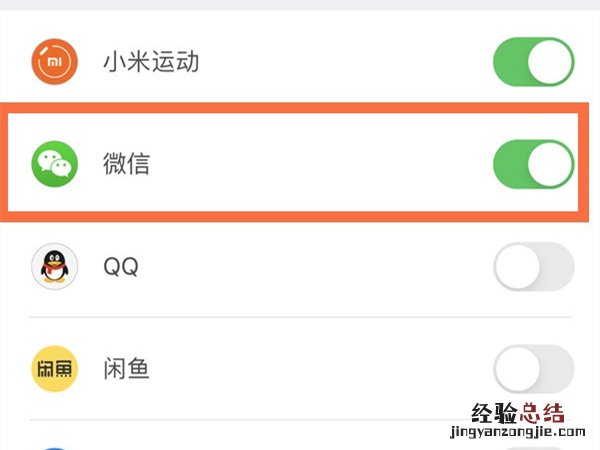This screenshot has width=600, height=450.
Task: Click empty space in the QQ row
Action: click(320, 267)
